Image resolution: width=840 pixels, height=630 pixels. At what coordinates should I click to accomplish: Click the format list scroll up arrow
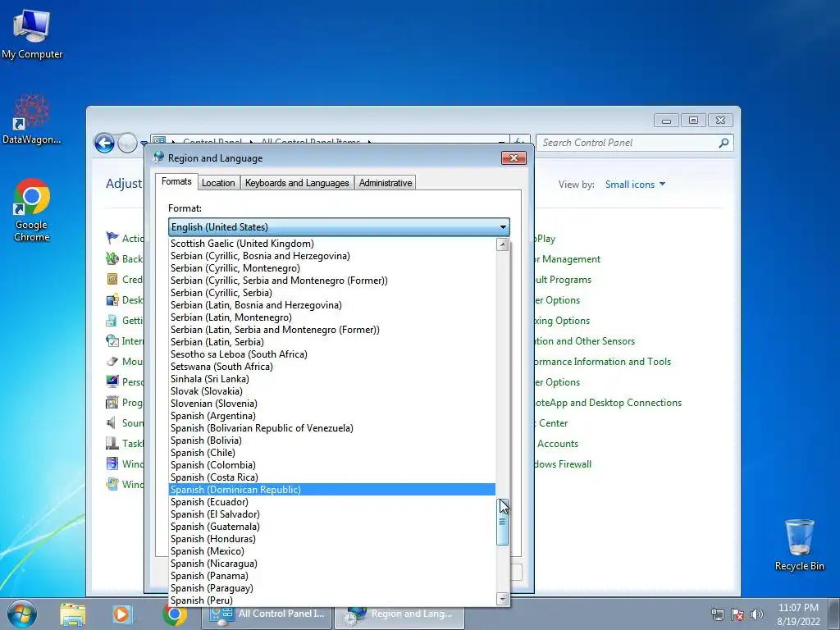[503, 244]
